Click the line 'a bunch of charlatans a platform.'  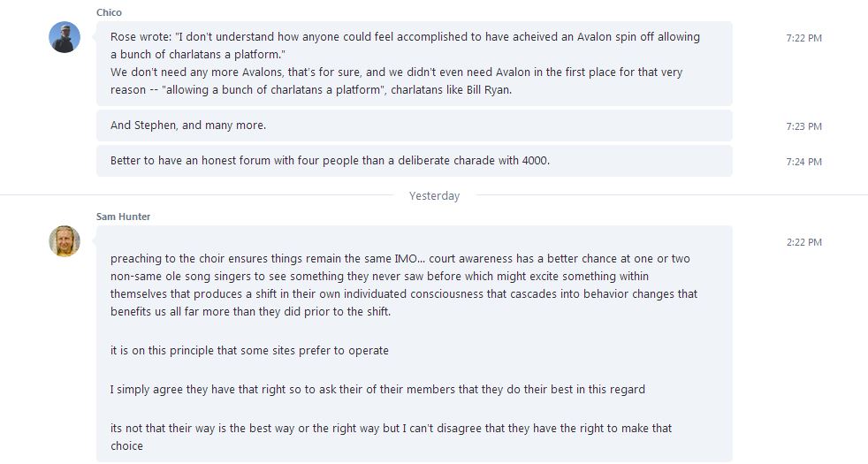coord(198,54)
